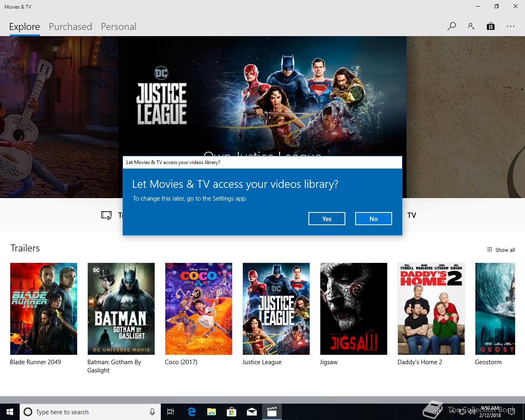
Task: Click the Coco (2017) title text
Action: (181, 362)
